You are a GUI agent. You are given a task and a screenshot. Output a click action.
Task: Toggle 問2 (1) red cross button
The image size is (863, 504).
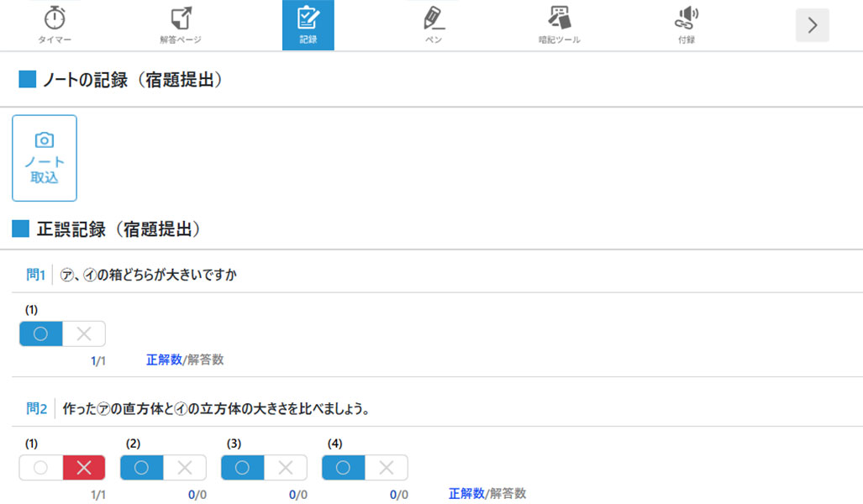click(84, 468)
